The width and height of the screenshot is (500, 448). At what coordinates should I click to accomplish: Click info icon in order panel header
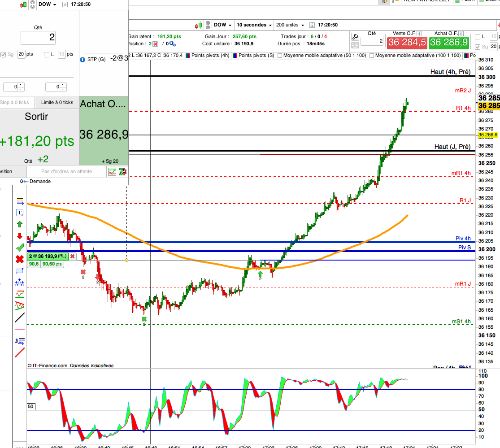pyautogui.click(x=65, y=4)
